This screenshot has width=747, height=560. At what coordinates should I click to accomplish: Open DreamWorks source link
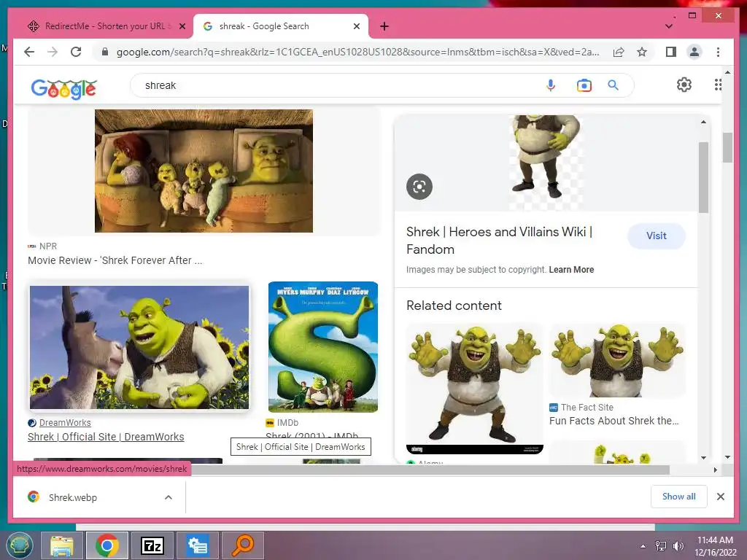pyautogui.click(x=65, y=422)
